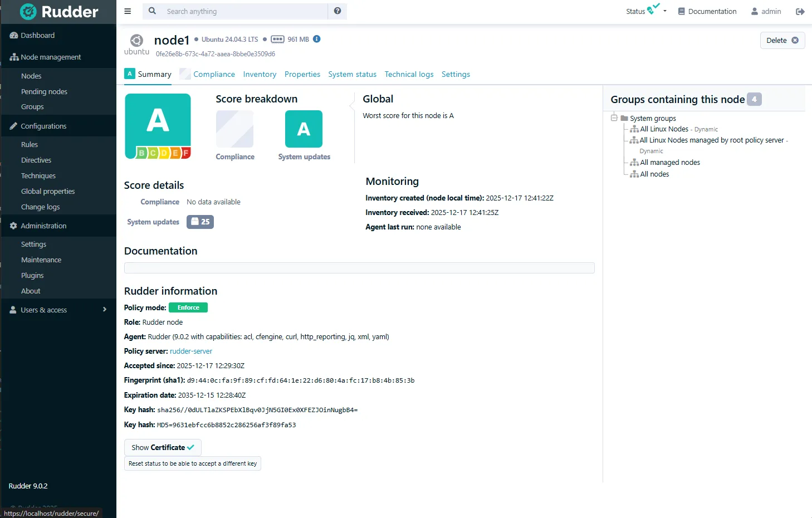Open the Status dropdown
Screen dimensions: 812x518
pyautogui.click(x=646, y=11)
